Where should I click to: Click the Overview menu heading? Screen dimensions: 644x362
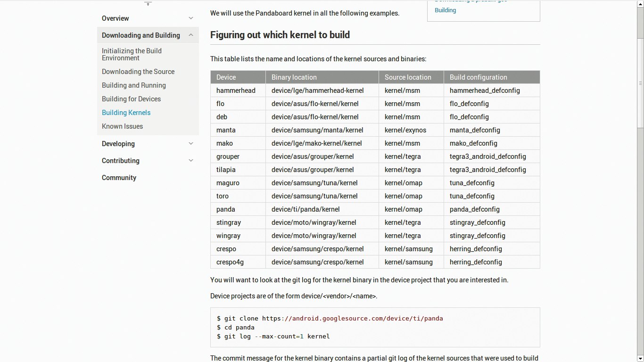[x=115, y=18]
